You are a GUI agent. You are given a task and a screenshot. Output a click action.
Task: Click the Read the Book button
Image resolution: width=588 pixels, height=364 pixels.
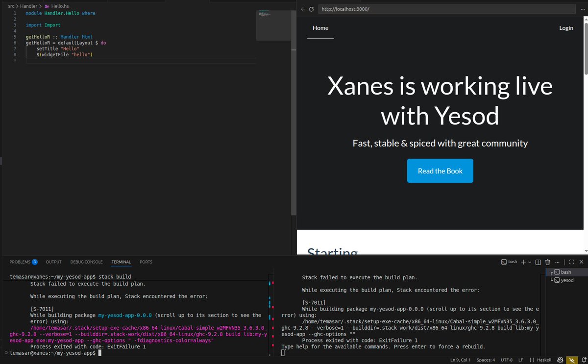pos(440,171)
